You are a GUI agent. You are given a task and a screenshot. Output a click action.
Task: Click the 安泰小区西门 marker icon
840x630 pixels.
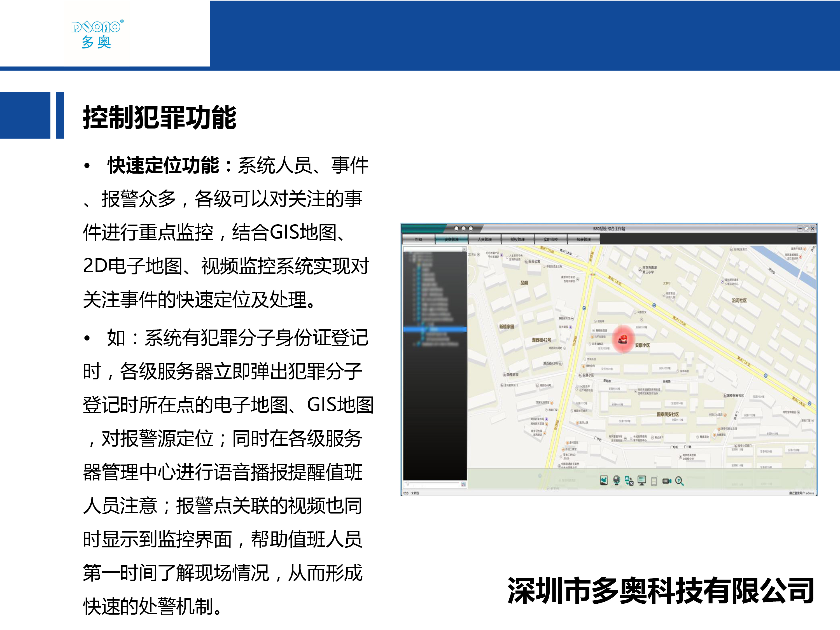coord(736,446)
